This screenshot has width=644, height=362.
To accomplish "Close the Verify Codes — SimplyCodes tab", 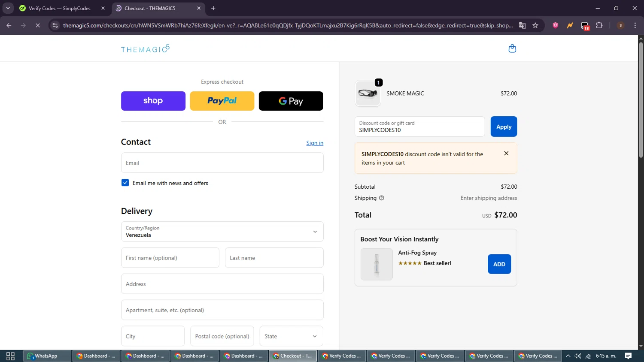I will 103,8.
